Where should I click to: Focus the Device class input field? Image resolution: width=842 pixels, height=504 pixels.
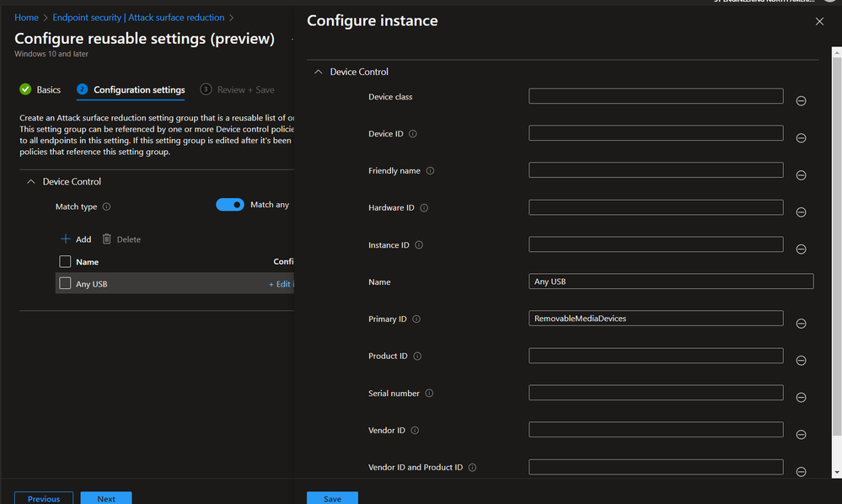[656, 96]
